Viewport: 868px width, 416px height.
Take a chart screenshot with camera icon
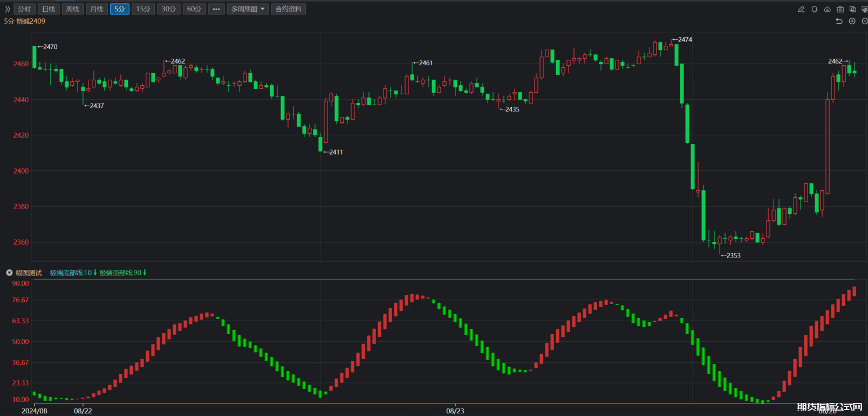840,9
